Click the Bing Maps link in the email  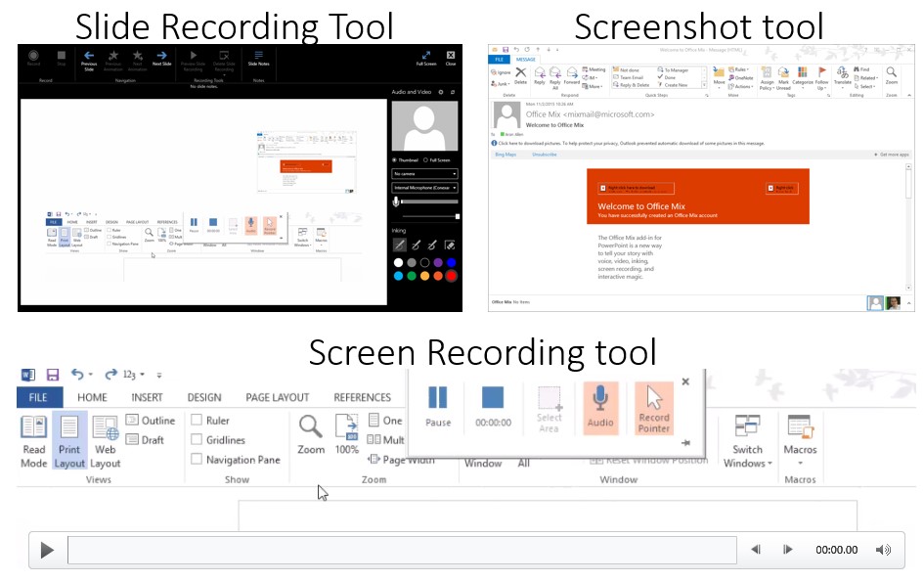click(506, 155)
